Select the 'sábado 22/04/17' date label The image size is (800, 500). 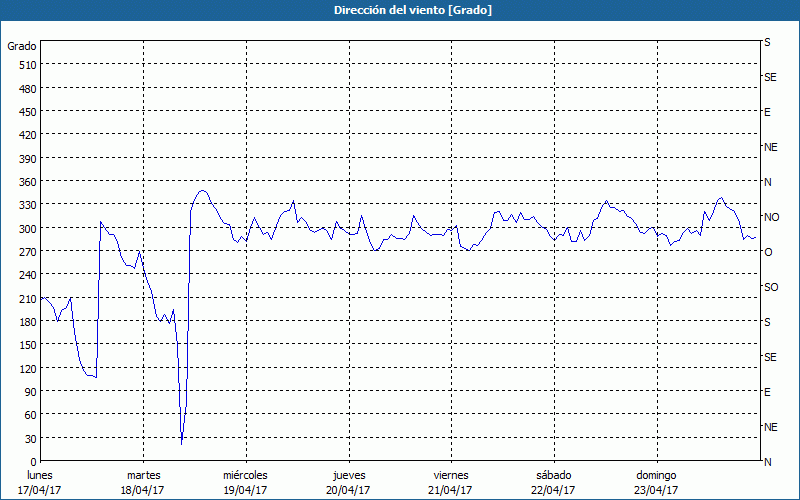[554, 483]
